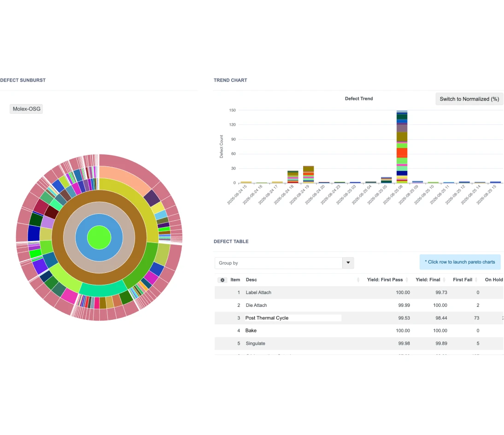This screenshot has height=435, width=504.
Task: Click the tallest stacked bar at 2026-08-25 08
Action: click(402, 147)
